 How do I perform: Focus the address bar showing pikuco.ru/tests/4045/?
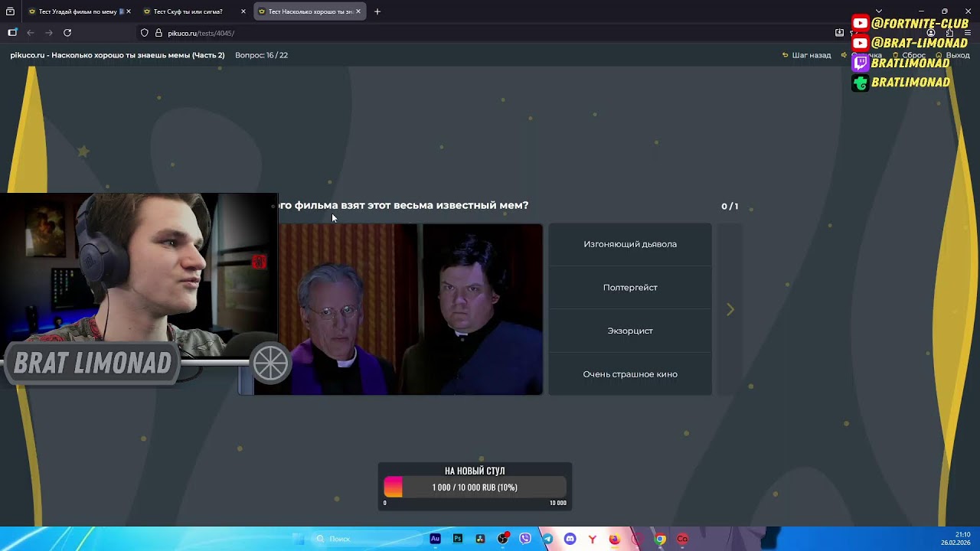pyautogui.click(x=490, y=33)
